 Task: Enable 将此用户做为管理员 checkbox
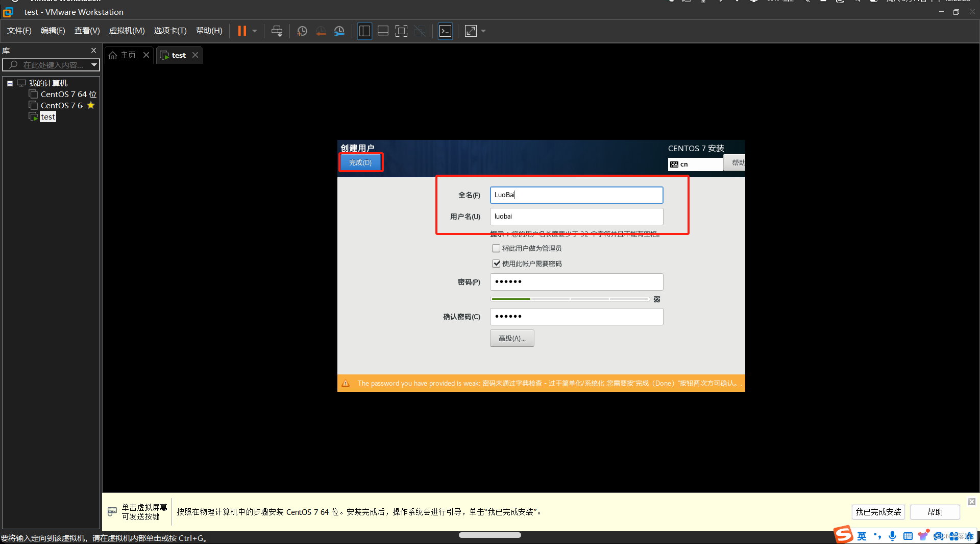(x=496, y=248)
